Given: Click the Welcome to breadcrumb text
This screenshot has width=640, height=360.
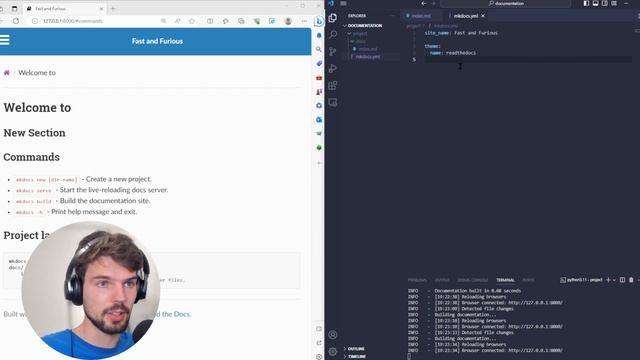Looking at the screenshot, I should click(37, 73).
